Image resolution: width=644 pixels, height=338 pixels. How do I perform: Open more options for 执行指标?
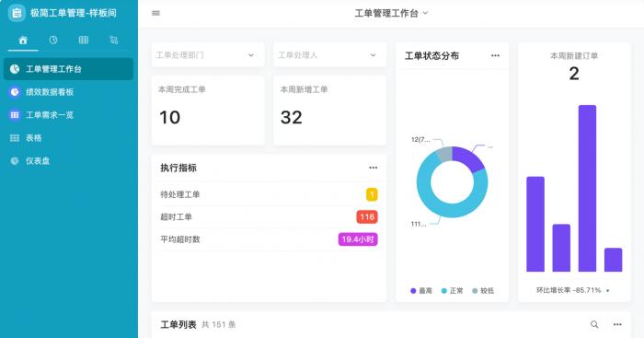coord(373,168)
